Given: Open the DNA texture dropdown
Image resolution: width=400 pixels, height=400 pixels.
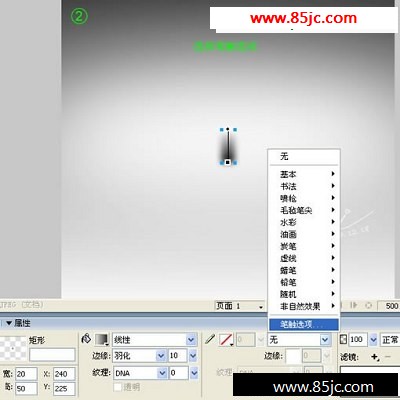Looking at the screenshot, I should [x=140, y=373].
